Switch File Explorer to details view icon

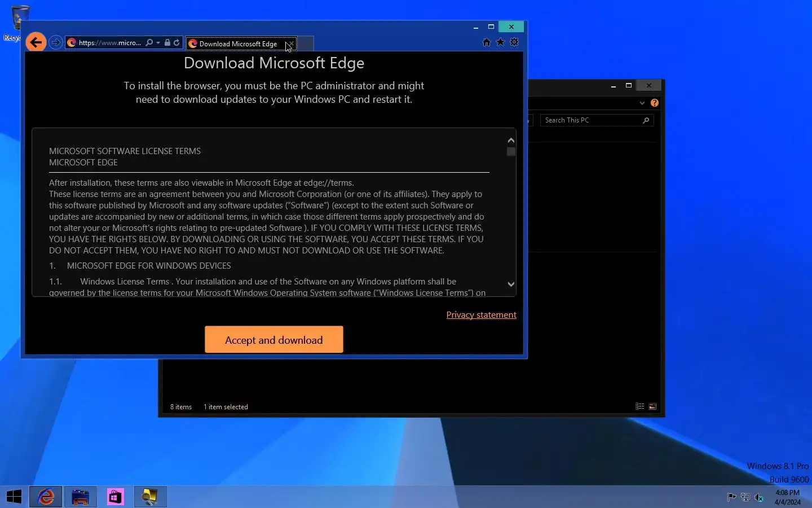click(x=640, y=406)
